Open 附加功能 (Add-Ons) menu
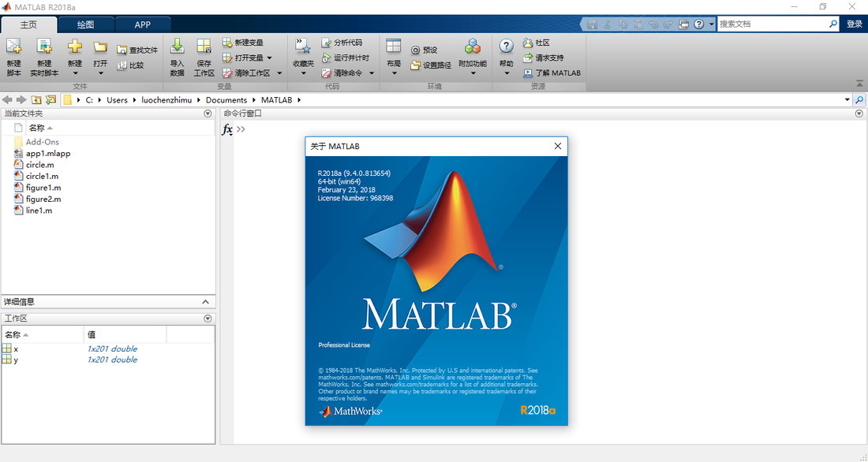This screenshot has height=462, width=868. pos(473,57)
